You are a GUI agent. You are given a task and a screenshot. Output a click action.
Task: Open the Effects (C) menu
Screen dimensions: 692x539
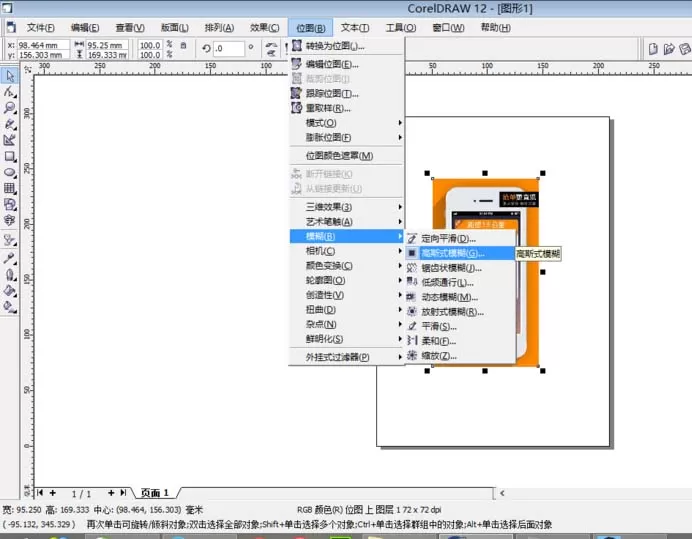[x=264, y=27]
